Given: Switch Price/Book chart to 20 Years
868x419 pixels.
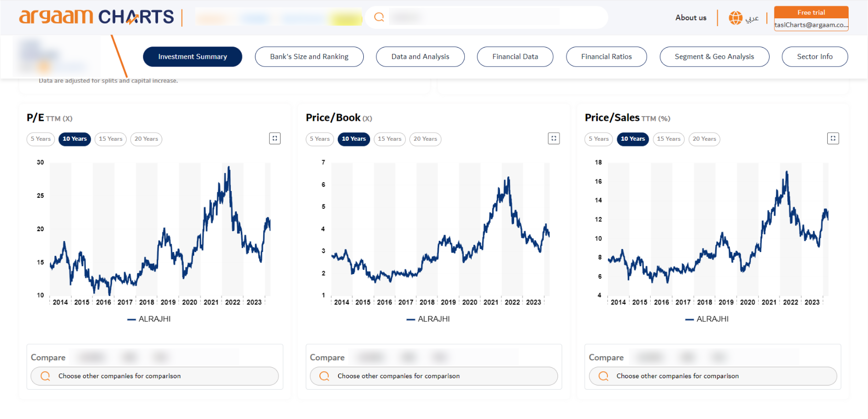Looking at the screenshot, I should click(x=425, y=139).
